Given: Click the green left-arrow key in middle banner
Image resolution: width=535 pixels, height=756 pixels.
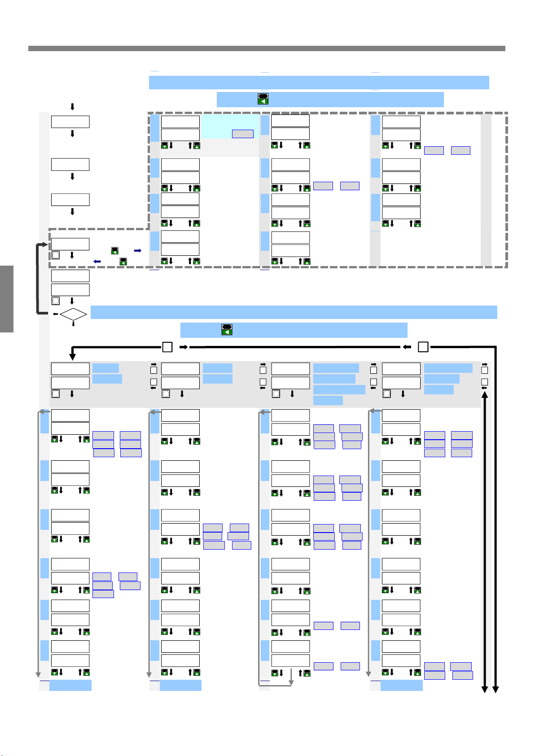Looking at the screenshot, I should (x=227, y=330).
